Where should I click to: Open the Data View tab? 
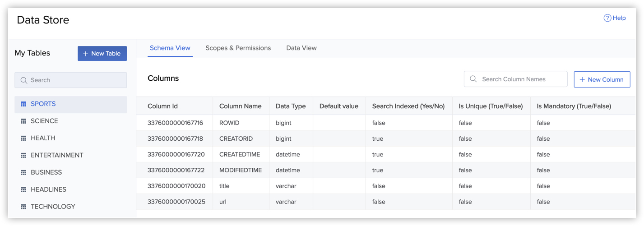click(301, 48)
